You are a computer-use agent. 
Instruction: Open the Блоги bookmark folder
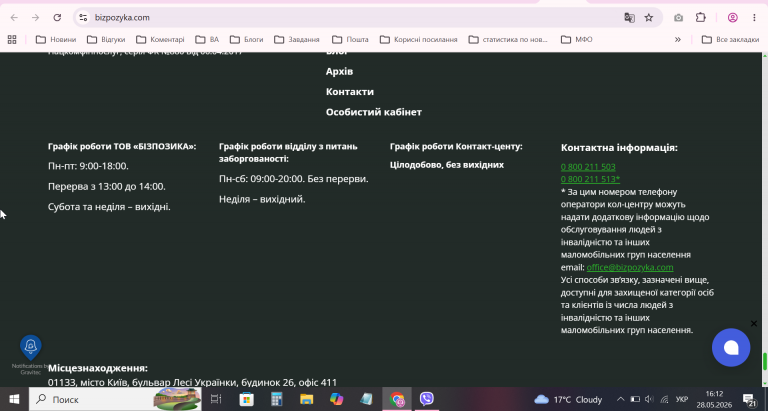pos(246,39)
